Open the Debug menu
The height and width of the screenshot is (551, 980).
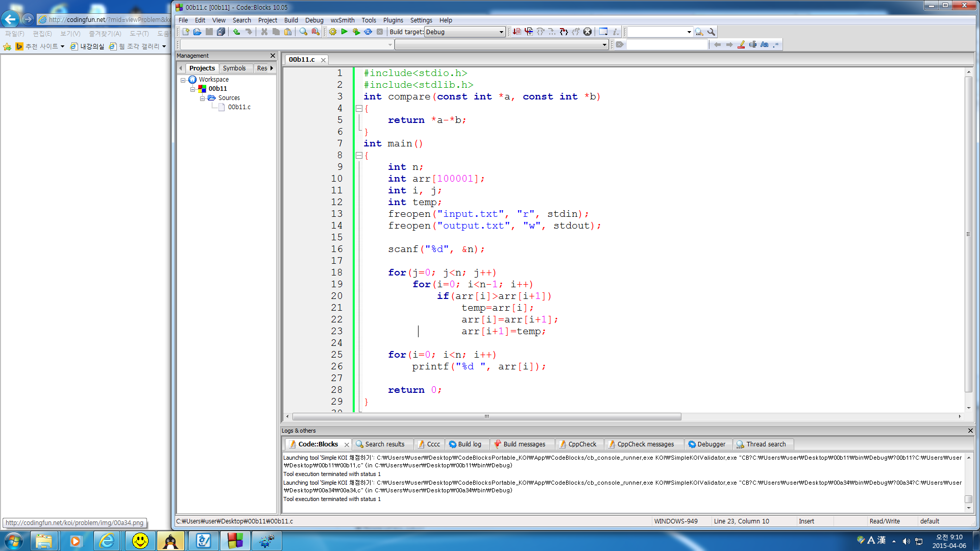(x=314, y=20)
